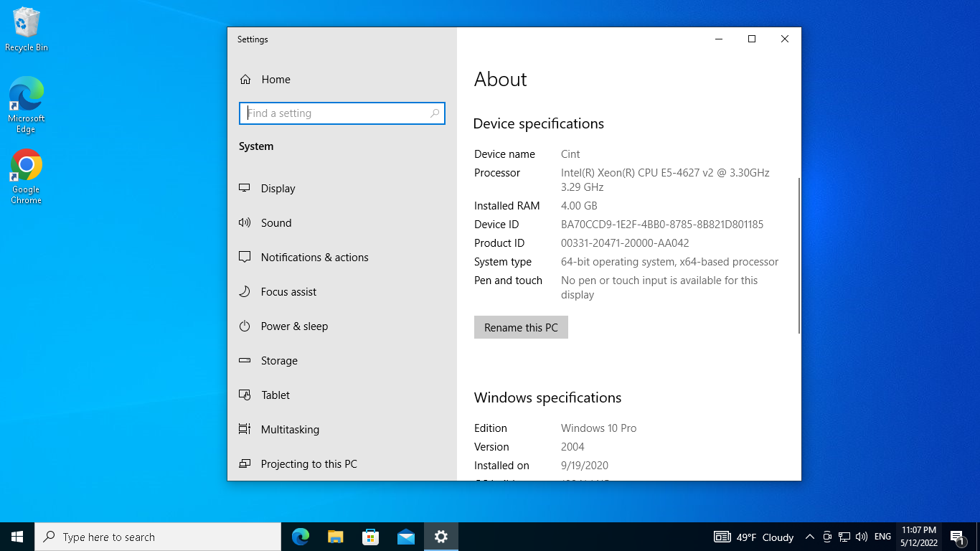Click the Notifications & actions icon
Image resolution: width=980 pixels, height=551 pixels.
[245, 257]
